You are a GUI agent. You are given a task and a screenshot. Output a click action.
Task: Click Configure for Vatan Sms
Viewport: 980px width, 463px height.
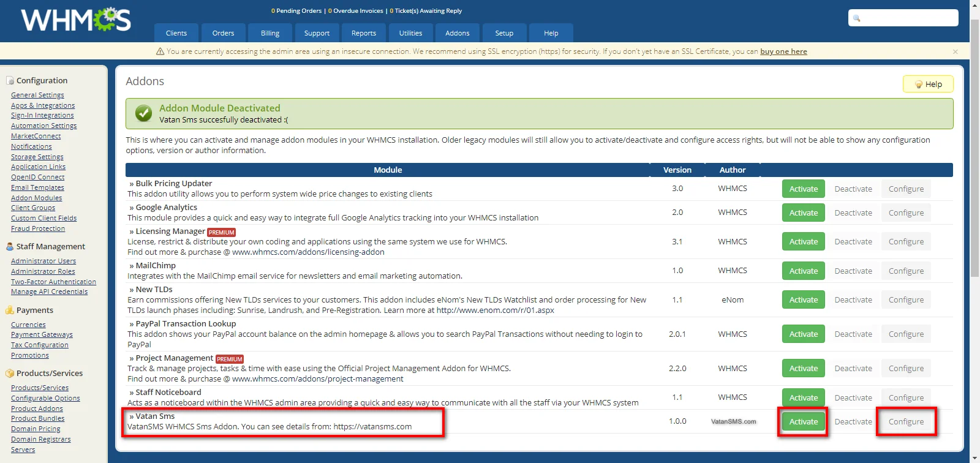pyautogui.click(x=906, y=421)
